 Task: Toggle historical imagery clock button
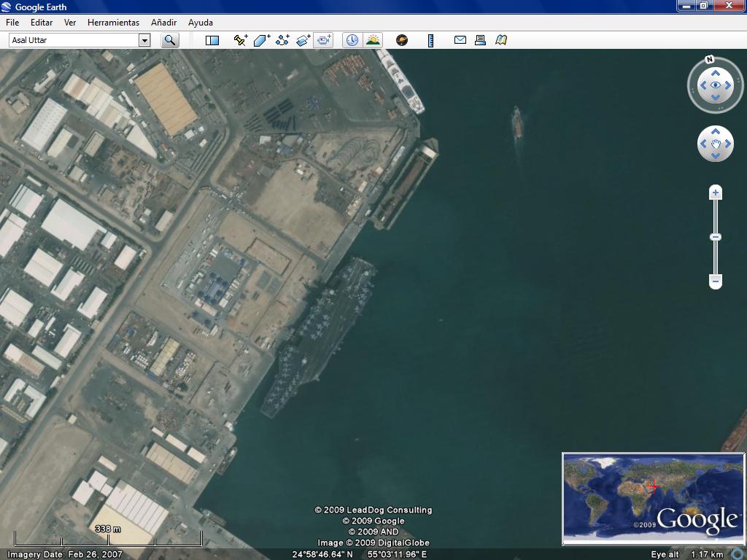tap(352, 40)
